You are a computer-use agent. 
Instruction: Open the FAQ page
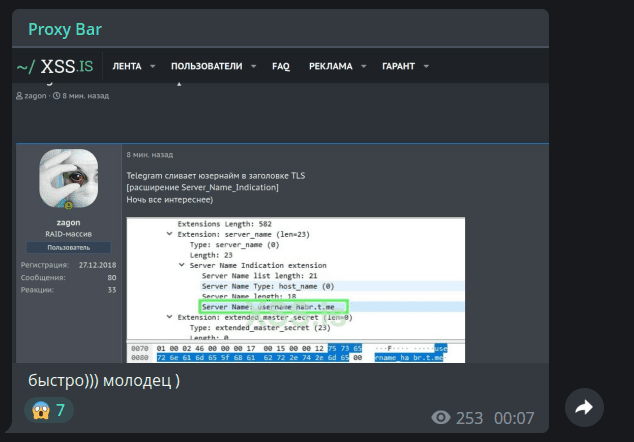pyautogui.click(x=281, y=66)
